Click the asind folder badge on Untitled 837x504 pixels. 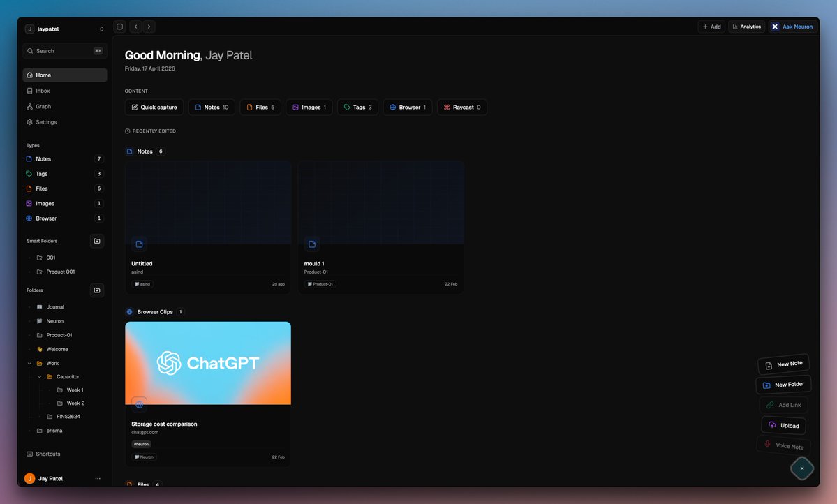coord(142,284)
